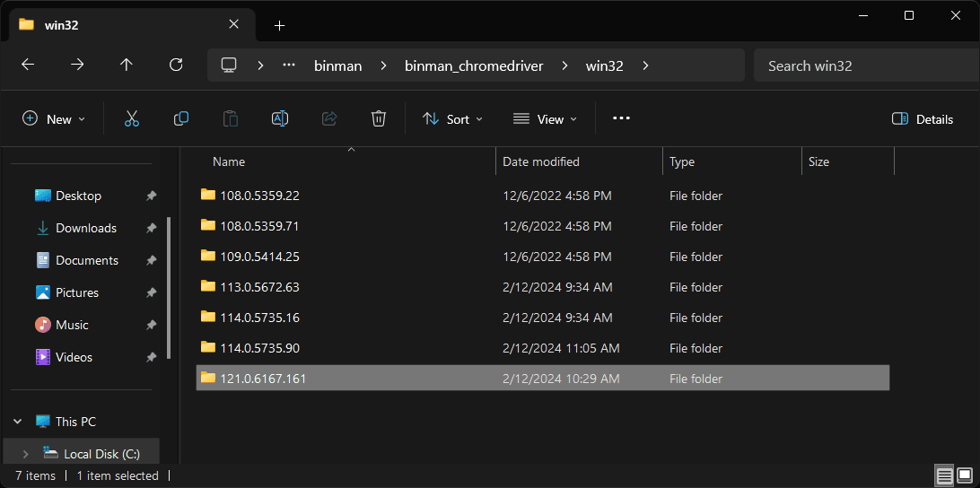980x488 pixels.
Task: Select folder 121.0.6167.161
Action: [542, 379]
